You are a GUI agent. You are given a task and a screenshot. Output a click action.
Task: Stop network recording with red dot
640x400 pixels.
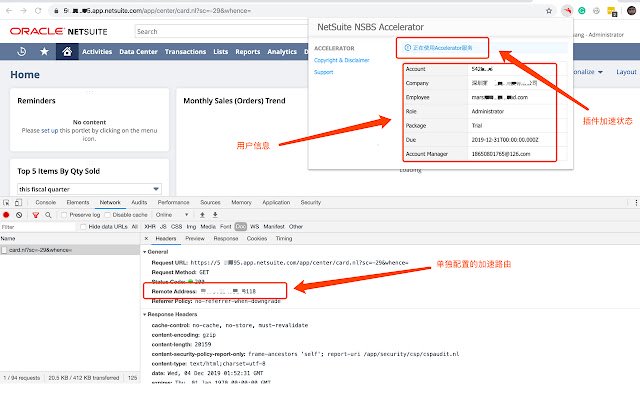tap(6, 215)
